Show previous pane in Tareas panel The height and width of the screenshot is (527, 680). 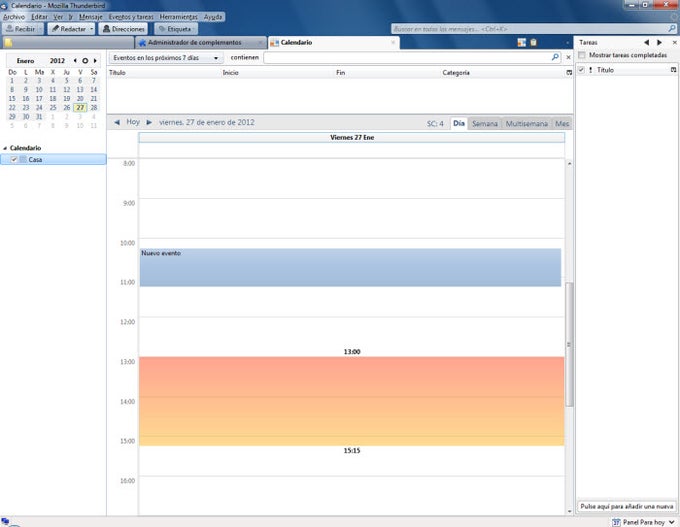647,43
